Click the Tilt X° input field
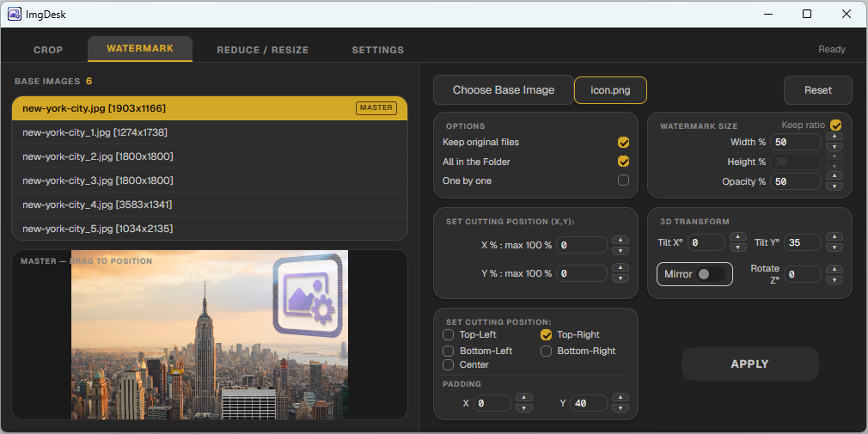This screenshot has height=434, width=868. [x=706, y=242]
